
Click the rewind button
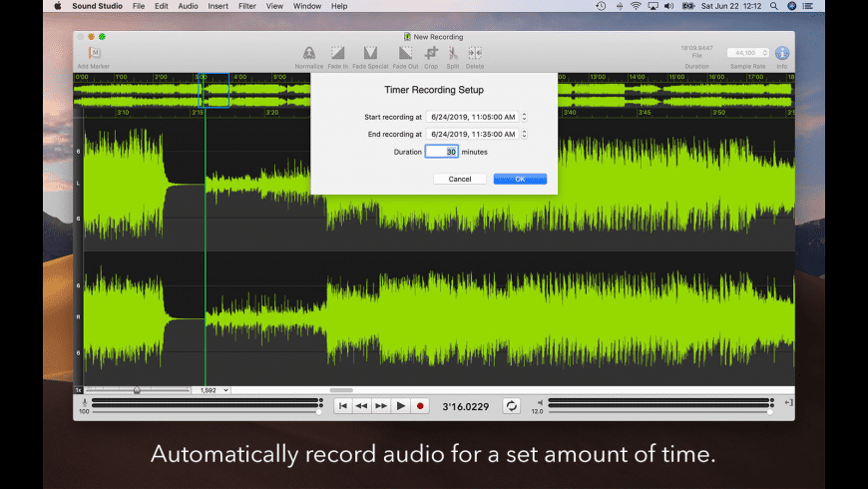[x=361, y=406]
